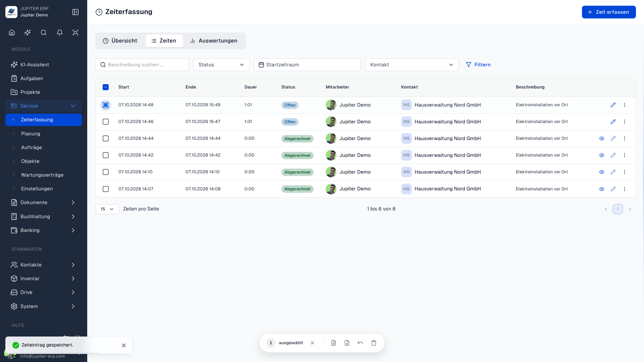This screenshot has width=644, height=362.
Task: Click the Beschreibung suchen search field
Action: coord(142,65)
